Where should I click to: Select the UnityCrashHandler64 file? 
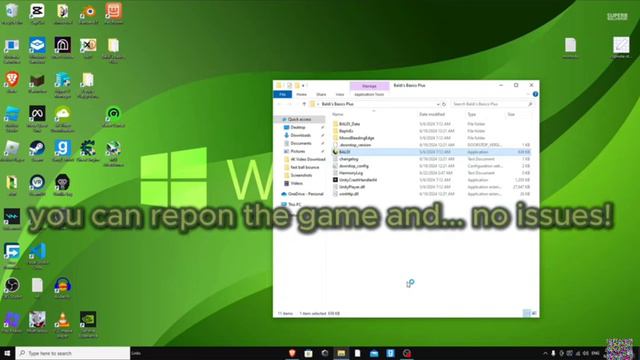point(358,180)
